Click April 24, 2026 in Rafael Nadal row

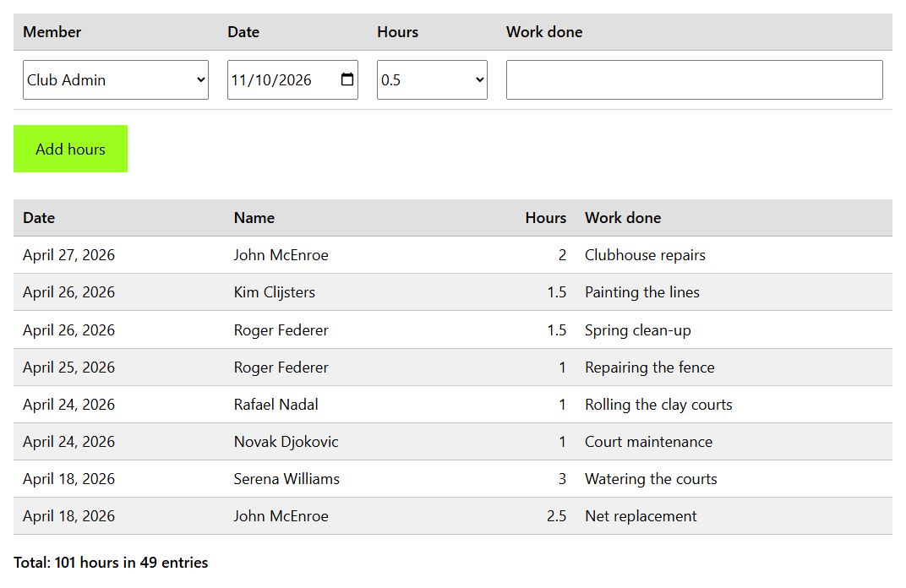[68, 405]
